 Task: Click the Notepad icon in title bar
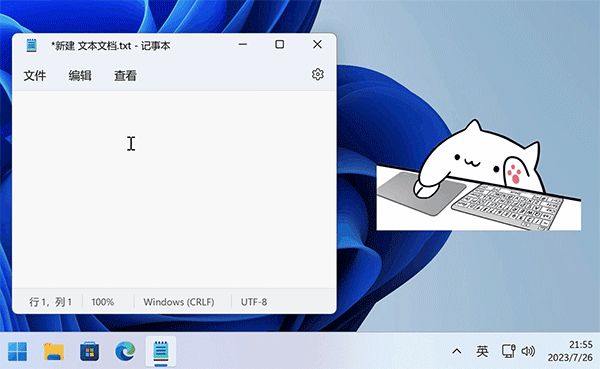[31, 46]
